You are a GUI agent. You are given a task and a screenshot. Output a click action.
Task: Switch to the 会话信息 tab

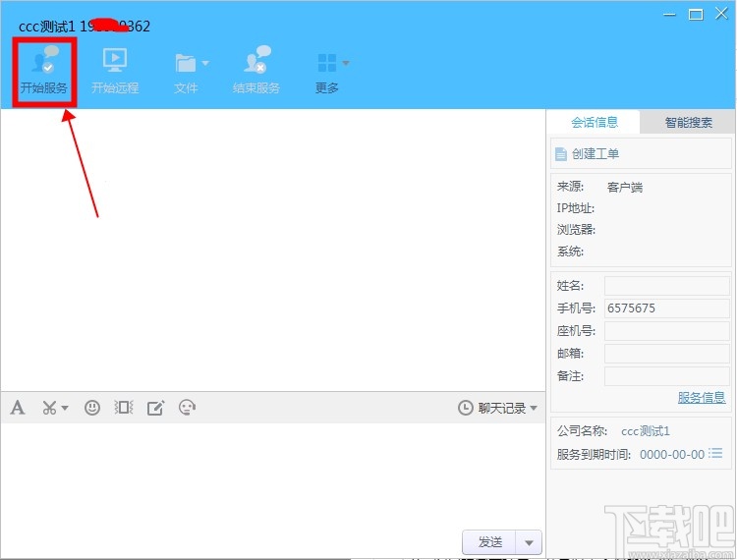[x=595, y=122]
